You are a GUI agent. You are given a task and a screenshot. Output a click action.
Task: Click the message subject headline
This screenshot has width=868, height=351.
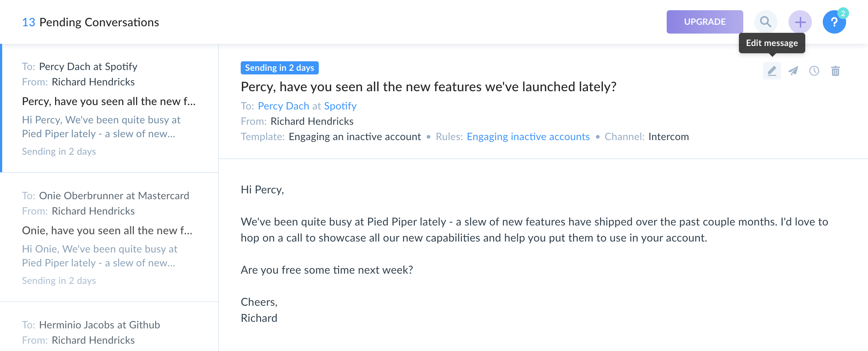point(428,87)
